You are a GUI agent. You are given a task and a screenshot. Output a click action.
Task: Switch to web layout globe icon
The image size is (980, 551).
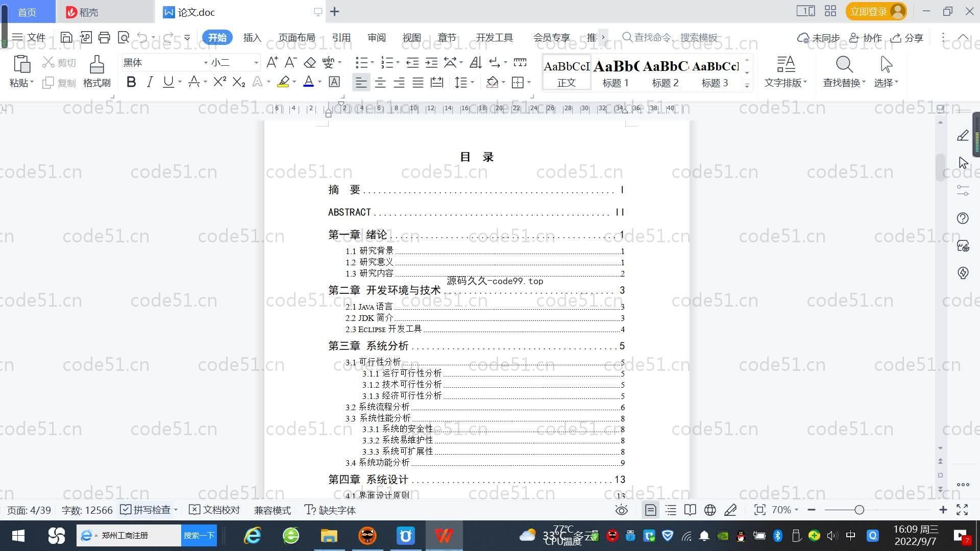click(710, 510)
